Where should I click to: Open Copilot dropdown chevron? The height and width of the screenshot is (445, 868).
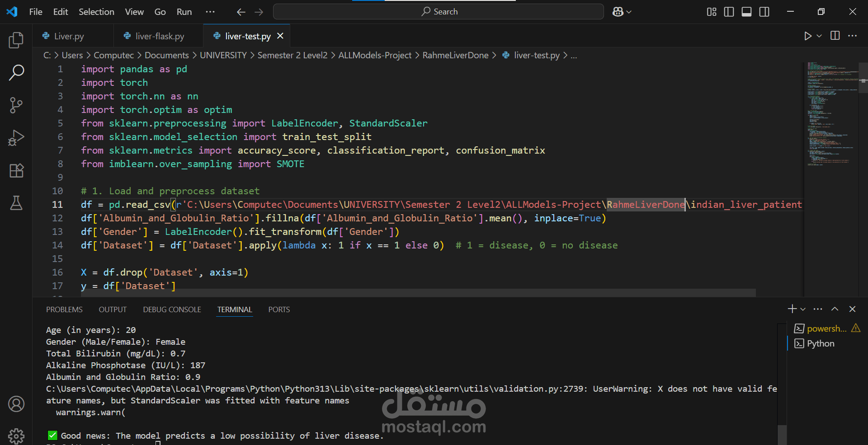629,12
